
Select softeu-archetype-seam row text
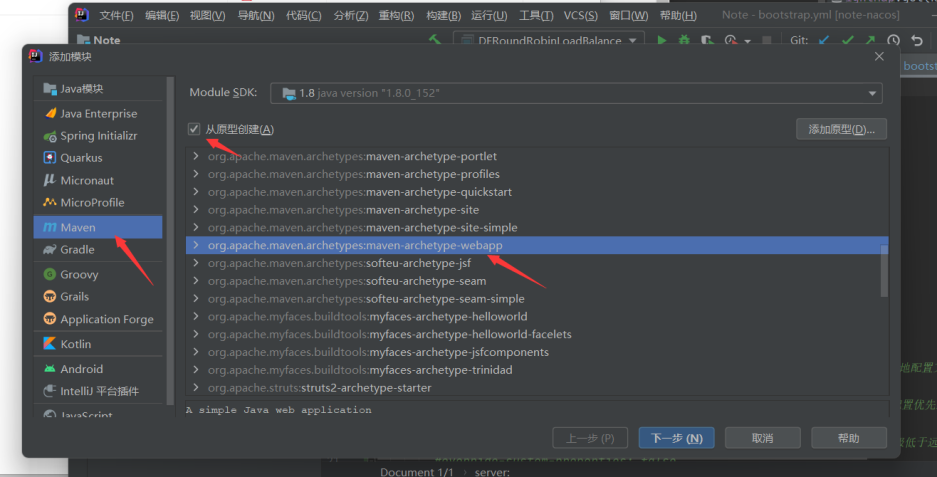(347, 281)
